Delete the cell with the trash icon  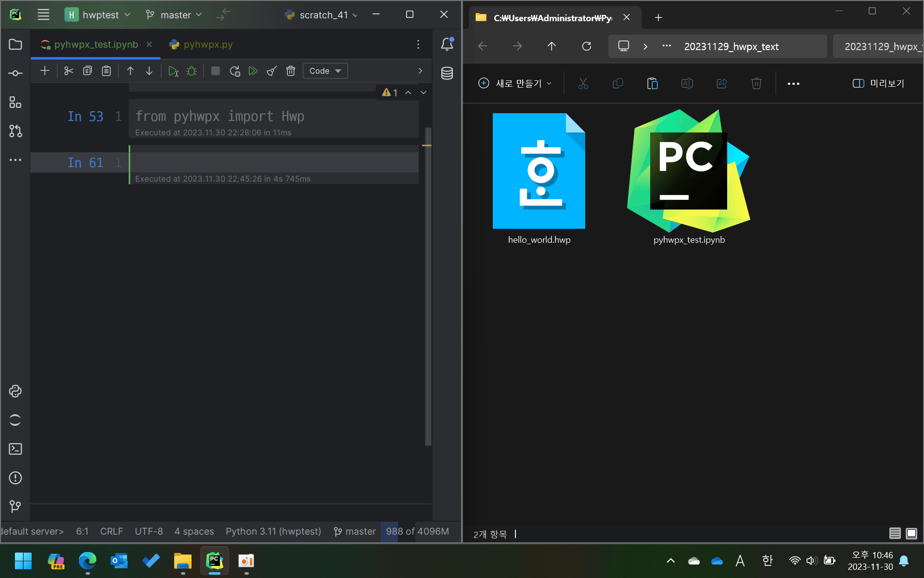pyautogui.click(x=291, y=71)
